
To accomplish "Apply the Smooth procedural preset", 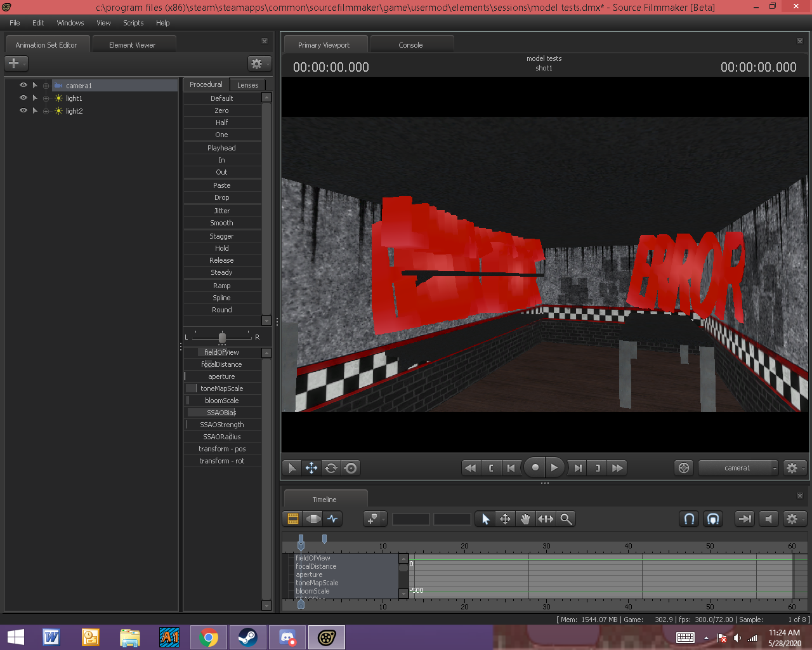I will click(x=221, y=223).
